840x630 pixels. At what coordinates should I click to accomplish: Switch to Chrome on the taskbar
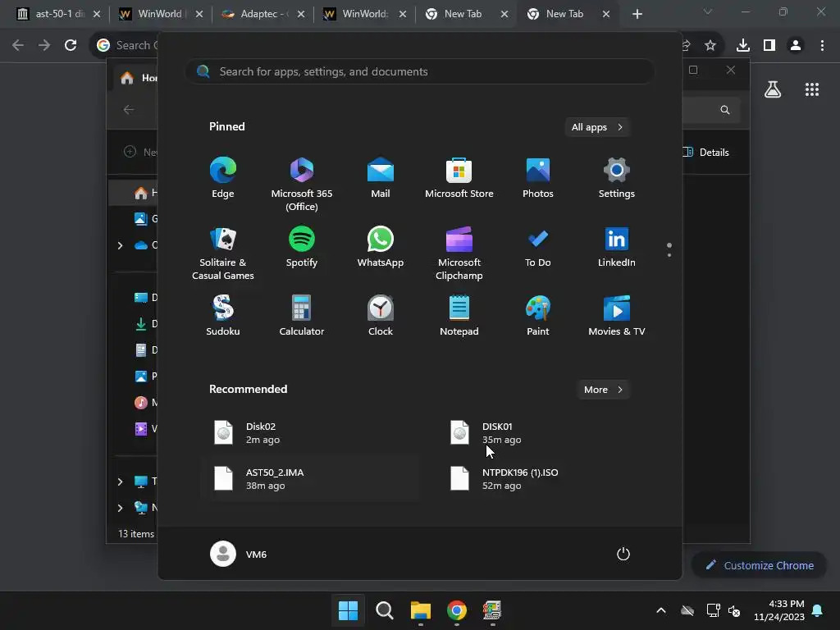pos(456,610)
